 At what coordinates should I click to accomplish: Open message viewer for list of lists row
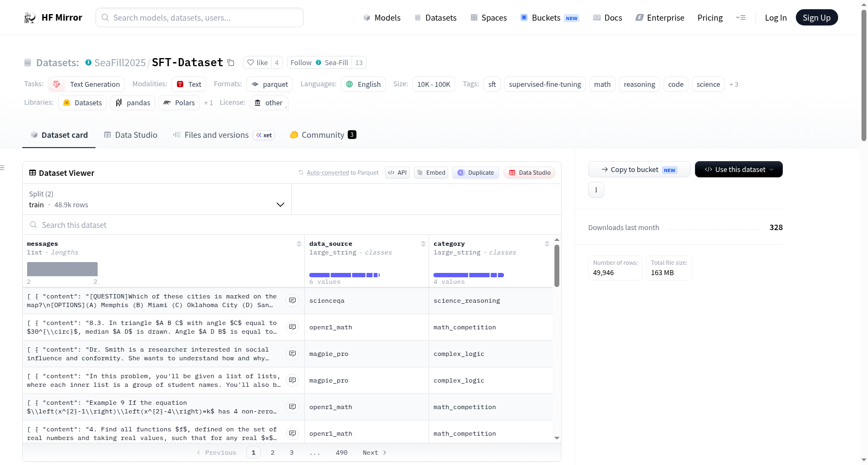tap(292, 380)
